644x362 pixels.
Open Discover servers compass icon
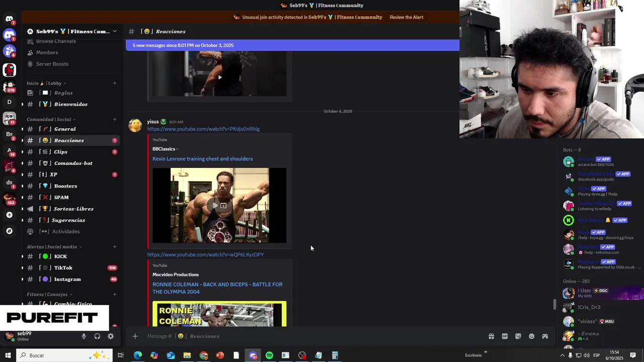tap(9, 231)
